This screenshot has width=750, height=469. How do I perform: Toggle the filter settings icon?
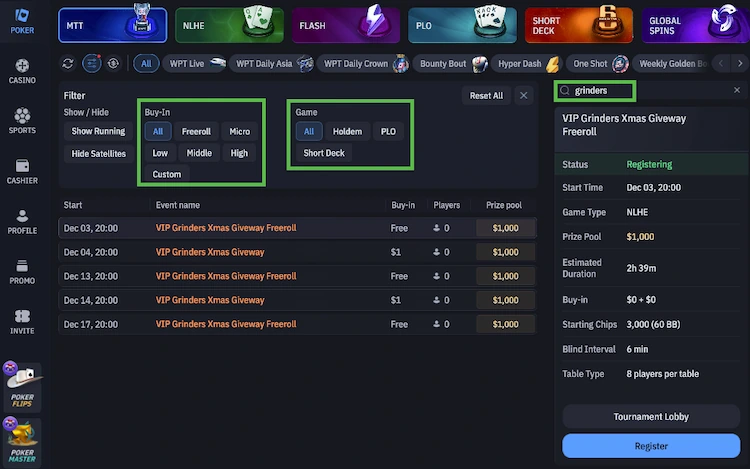click(90, 63)
